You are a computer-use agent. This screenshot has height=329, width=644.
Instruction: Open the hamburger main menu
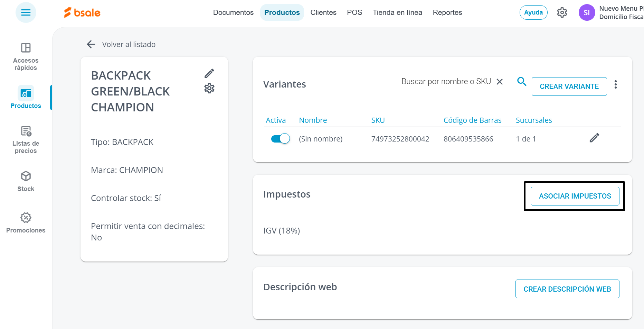(x=26, y=12)
